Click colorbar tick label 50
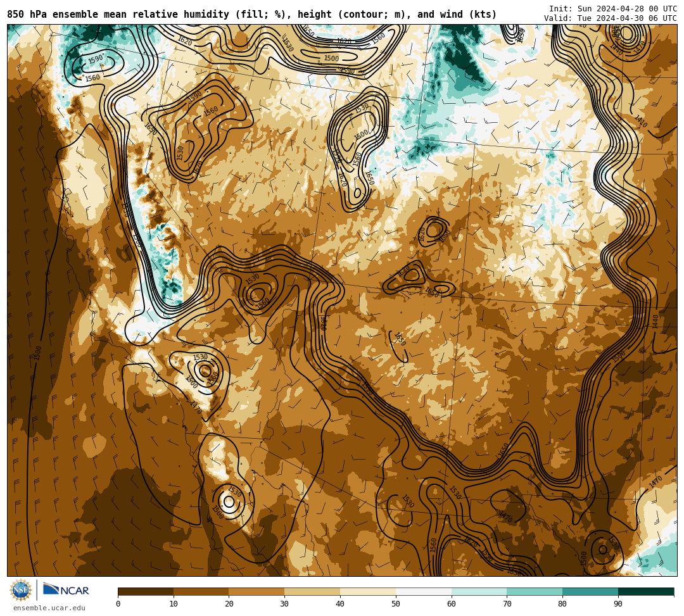Image resolution: width=684 pixels, height=616 pixels. 396,604
